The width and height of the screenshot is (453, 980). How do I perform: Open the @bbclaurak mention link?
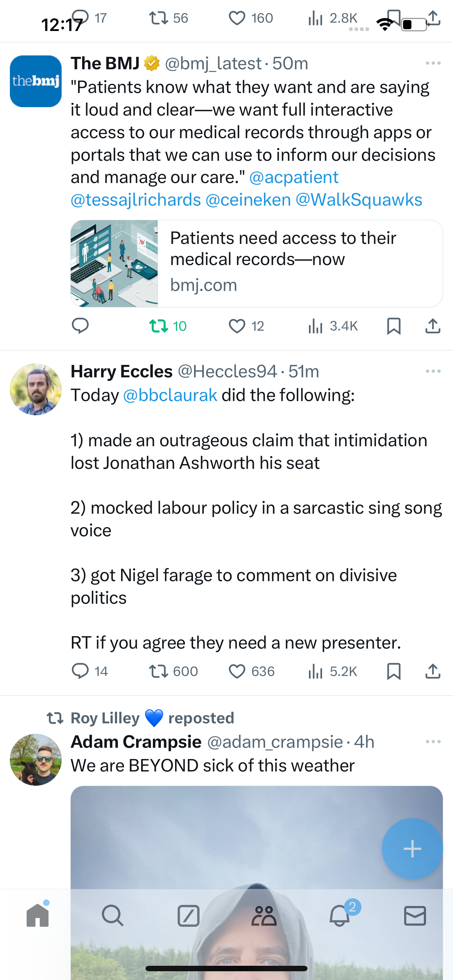170,395
